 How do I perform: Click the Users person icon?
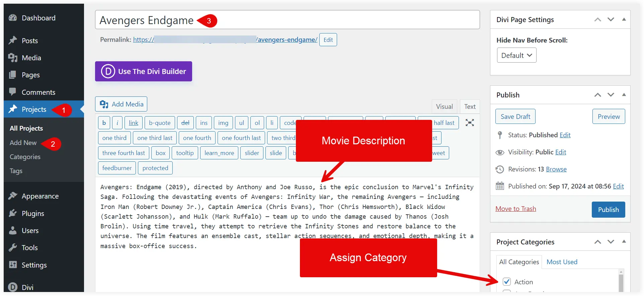click(x=13, y=230)
